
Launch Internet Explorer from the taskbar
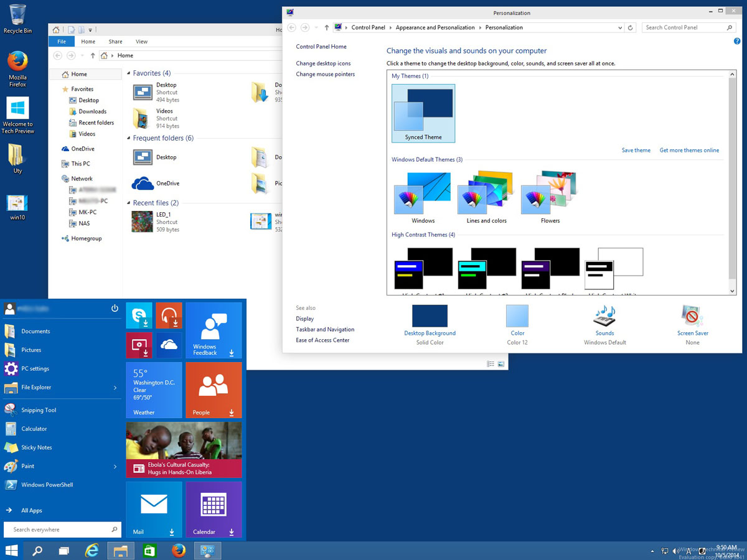[x=92, y=551]
